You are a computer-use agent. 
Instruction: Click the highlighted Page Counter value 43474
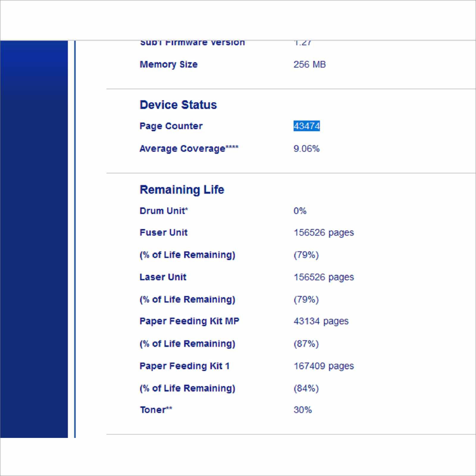point(306,126)
